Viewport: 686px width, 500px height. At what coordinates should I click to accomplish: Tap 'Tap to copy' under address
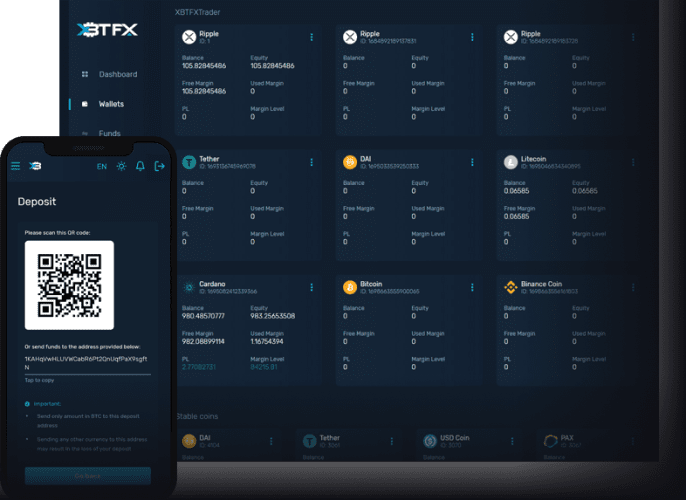click(39, 380)
